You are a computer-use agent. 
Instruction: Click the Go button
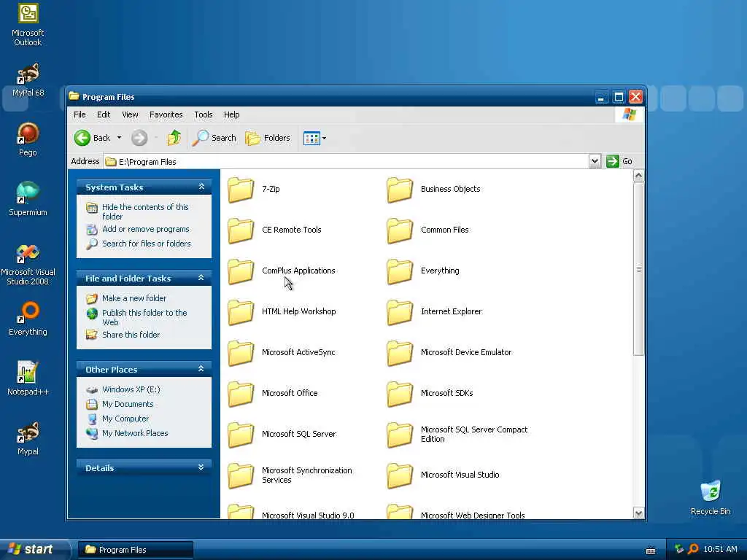click(x=619, y=161)
